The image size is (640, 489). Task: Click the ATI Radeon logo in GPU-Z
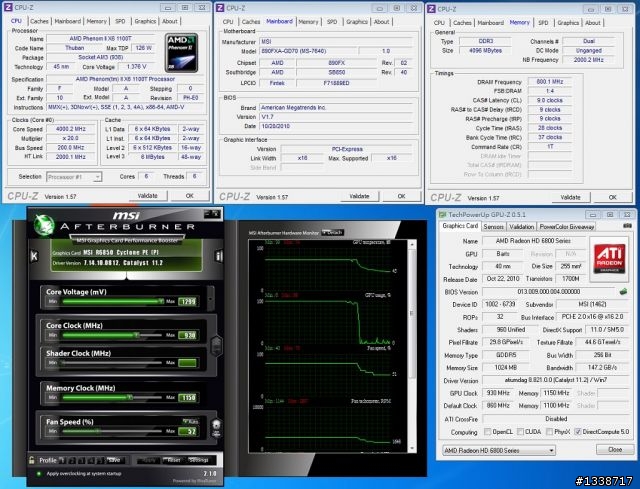click(x=609, y=259)
